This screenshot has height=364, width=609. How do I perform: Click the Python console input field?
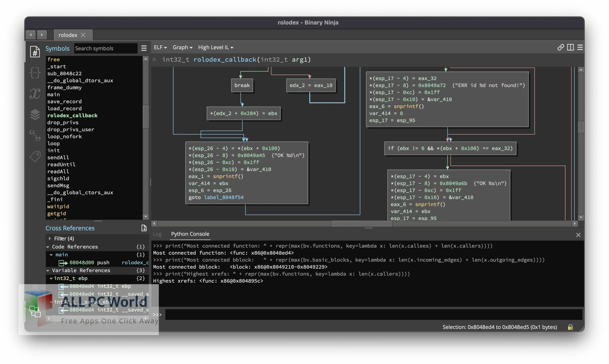[x=373, y=315]
